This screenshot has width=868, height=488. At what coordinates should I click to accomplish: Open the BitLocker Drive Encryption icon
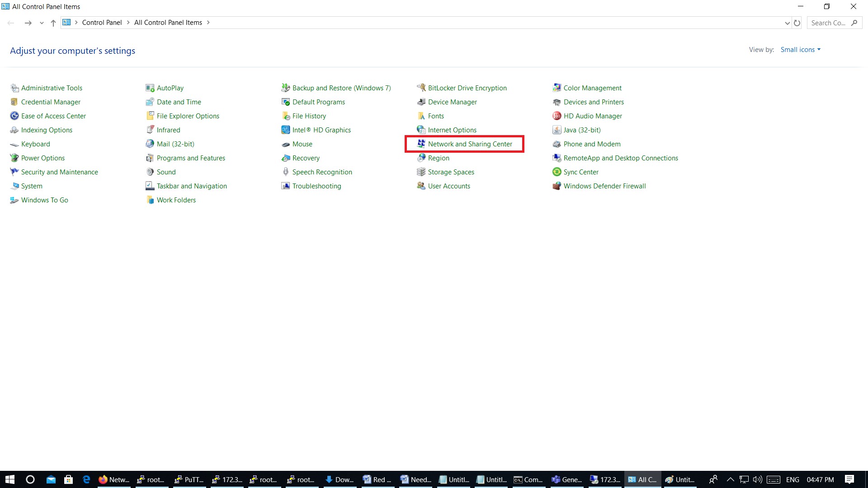421,88
